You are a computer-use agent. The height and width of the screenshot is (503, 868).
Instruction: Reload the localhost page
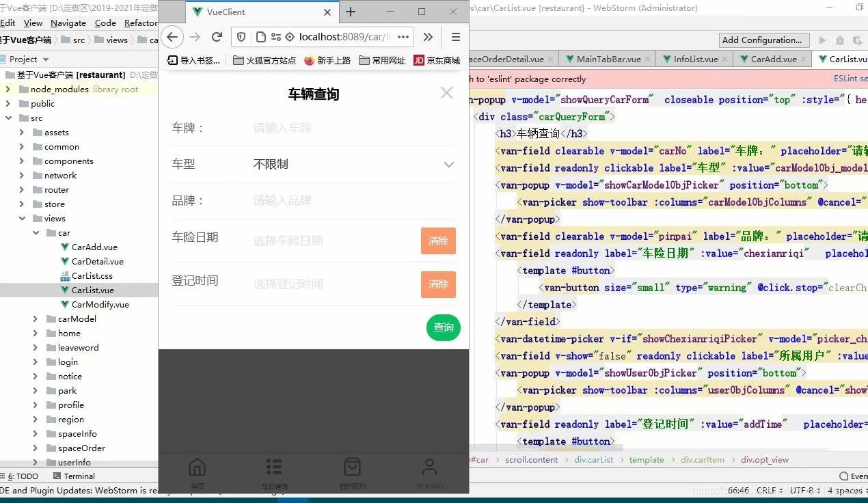217,37
